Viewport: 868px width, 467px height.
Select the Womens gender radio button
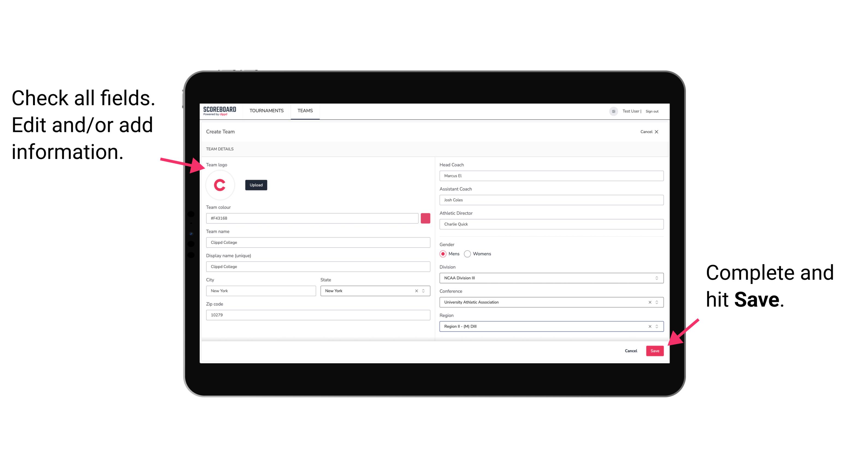point(469,254)
